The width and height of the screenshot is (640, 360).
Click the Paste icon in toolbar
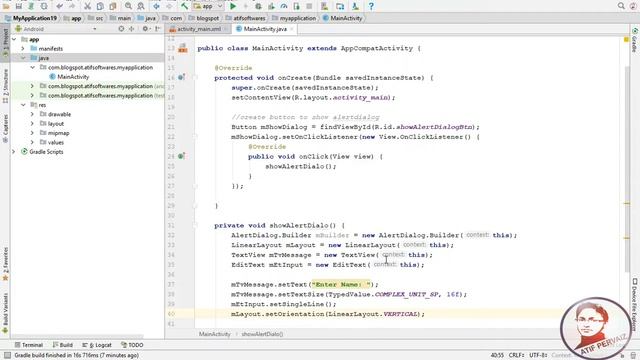tap(113, 6)
